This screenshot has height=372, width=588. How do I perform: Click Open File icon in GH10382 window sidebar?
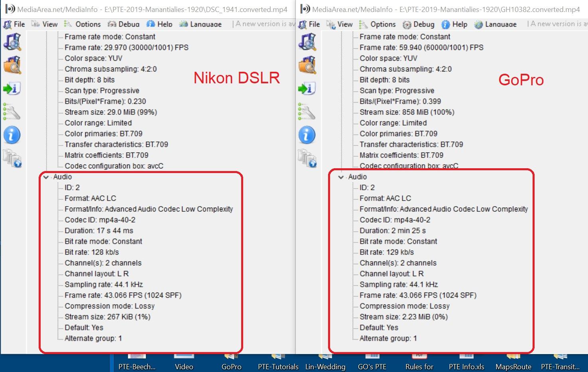307,42
